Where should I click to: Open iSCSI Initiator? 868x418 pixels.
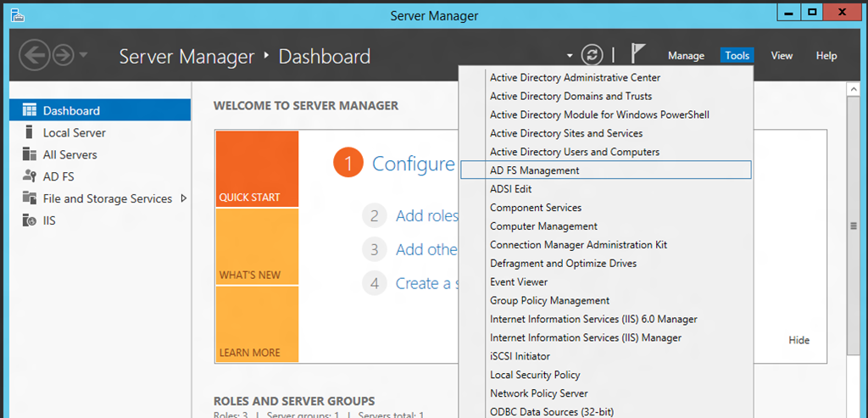pos(606,356)
